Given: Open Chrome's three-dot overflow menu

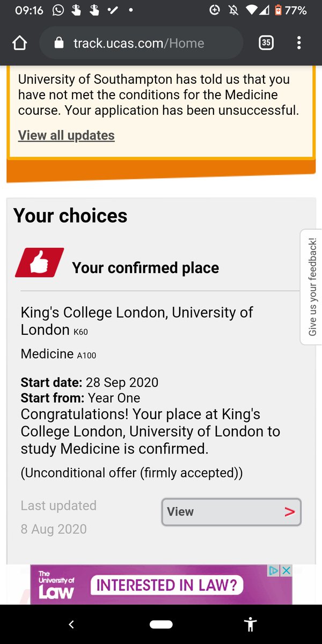Looking at the screenshot, I should [299, 43].
